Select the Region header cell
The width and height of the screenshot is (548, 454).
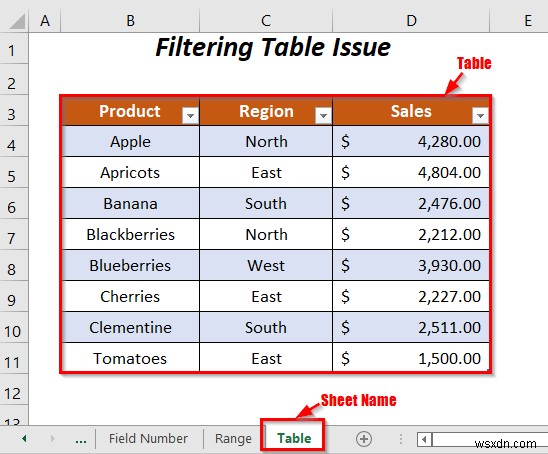pyautogui.click(x=266, y=111)
